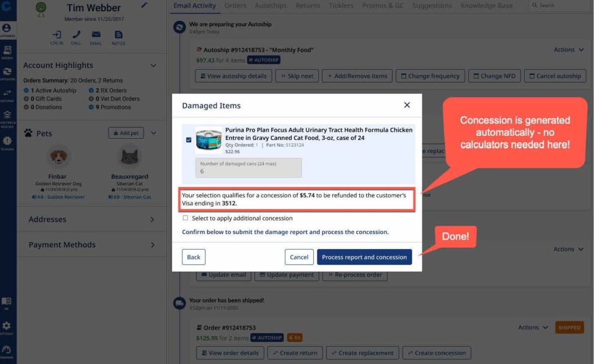Click Process report and concession button
Viewport: 595px width, 364px height.
tap(364, 257)
